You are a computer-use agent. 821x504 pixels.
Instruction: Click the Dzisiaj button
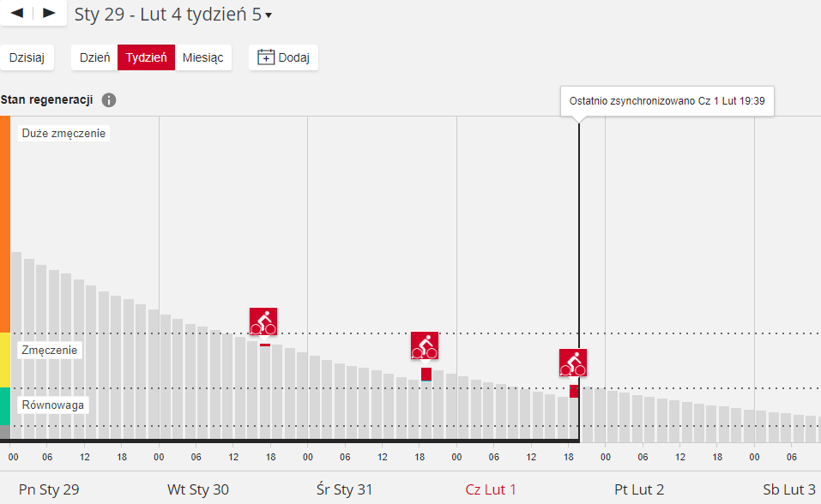click(27, 57)
